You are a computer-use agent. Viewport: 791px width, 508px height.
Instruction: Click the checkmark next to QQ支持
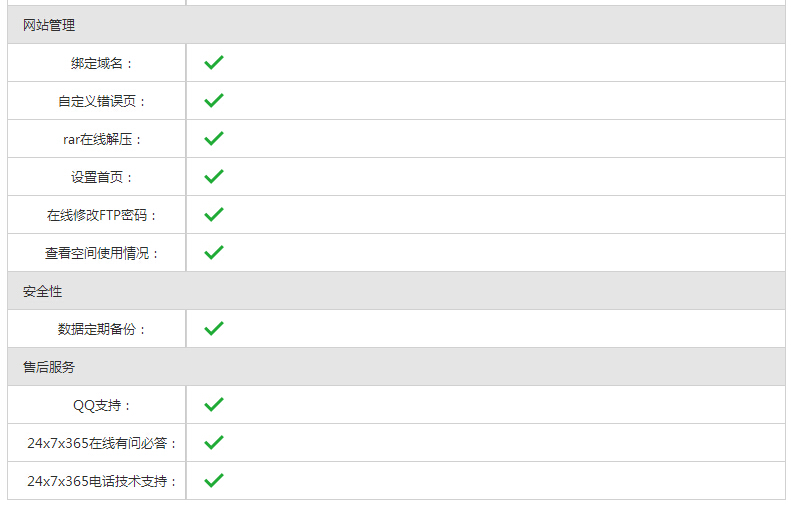[213, 405]
